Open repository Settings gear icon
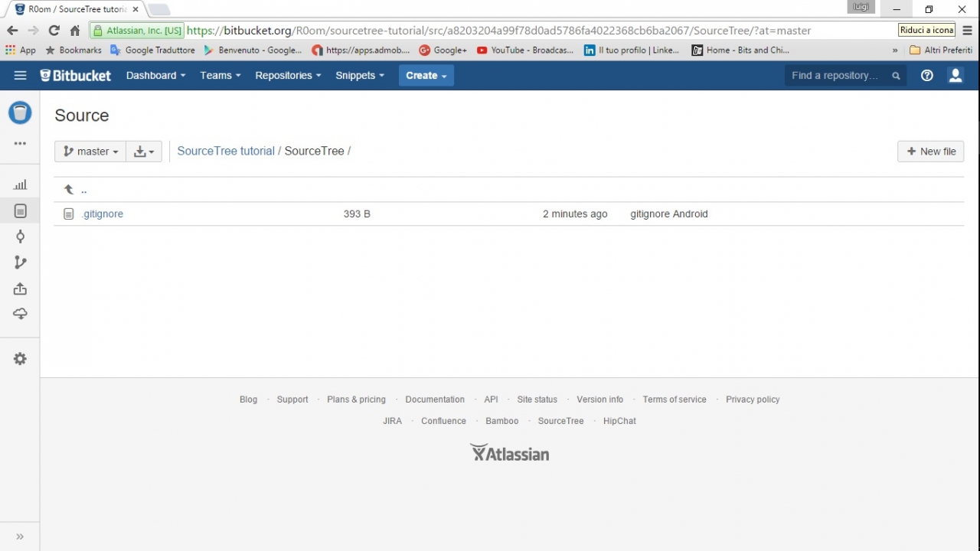 pos(20,359)
